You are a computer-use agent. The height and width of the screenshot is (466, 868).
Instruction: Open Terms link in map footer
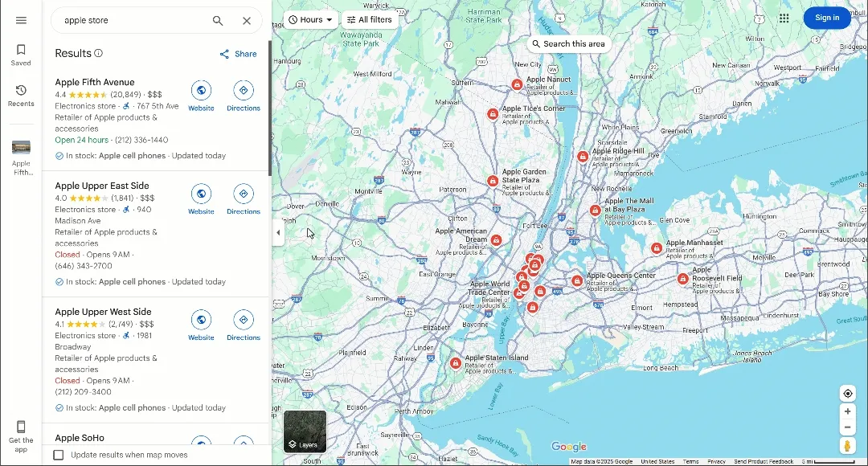pyautogui.click(x=690, y=461)
